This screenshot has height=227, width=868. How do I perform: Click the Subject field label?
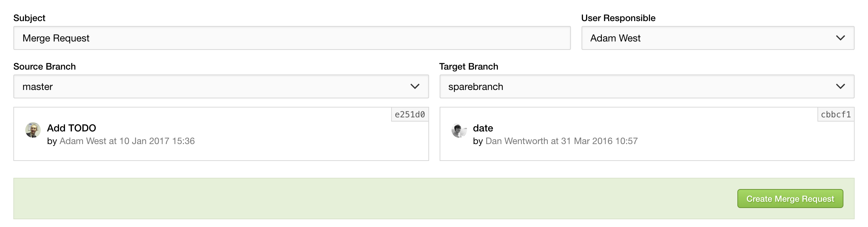click(x=29, y=18)
